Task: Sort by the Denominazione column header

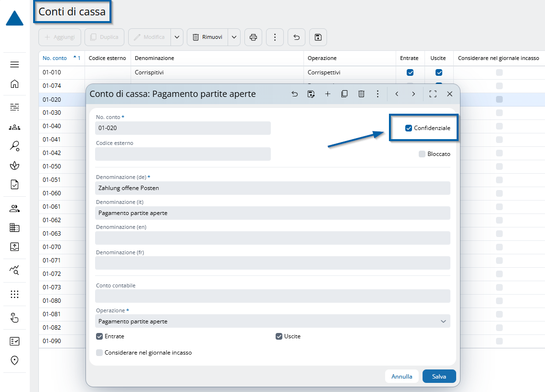Action: point(155,58)
